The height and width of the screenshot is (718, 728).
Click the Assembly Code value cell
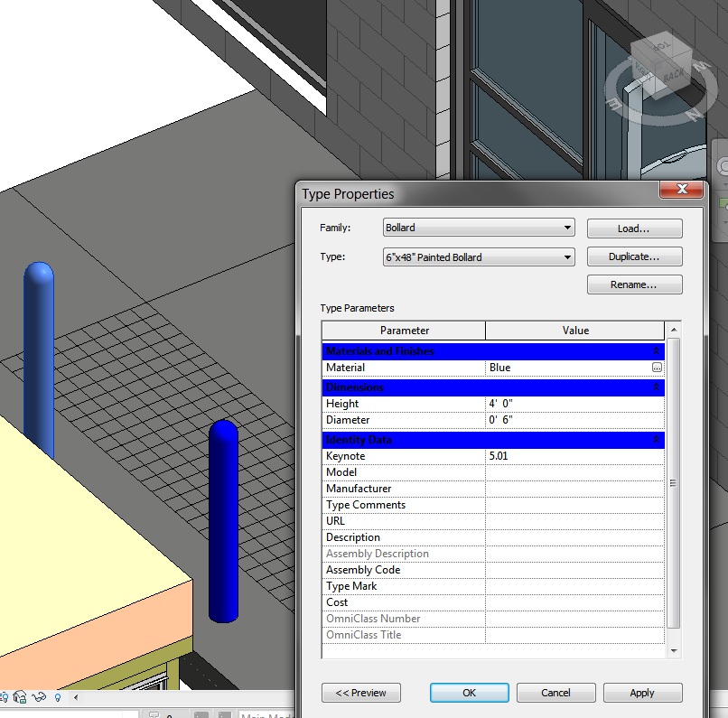(574, 570)
